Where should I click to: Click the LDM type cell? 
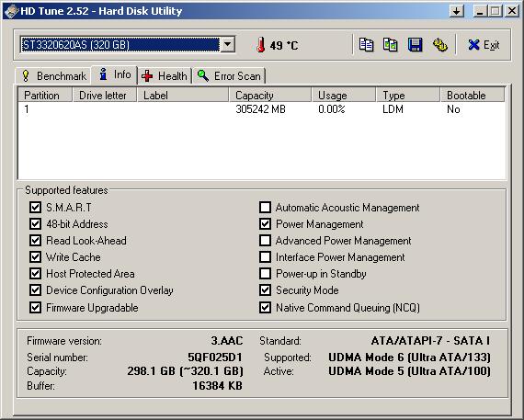(x=393, y=109)
